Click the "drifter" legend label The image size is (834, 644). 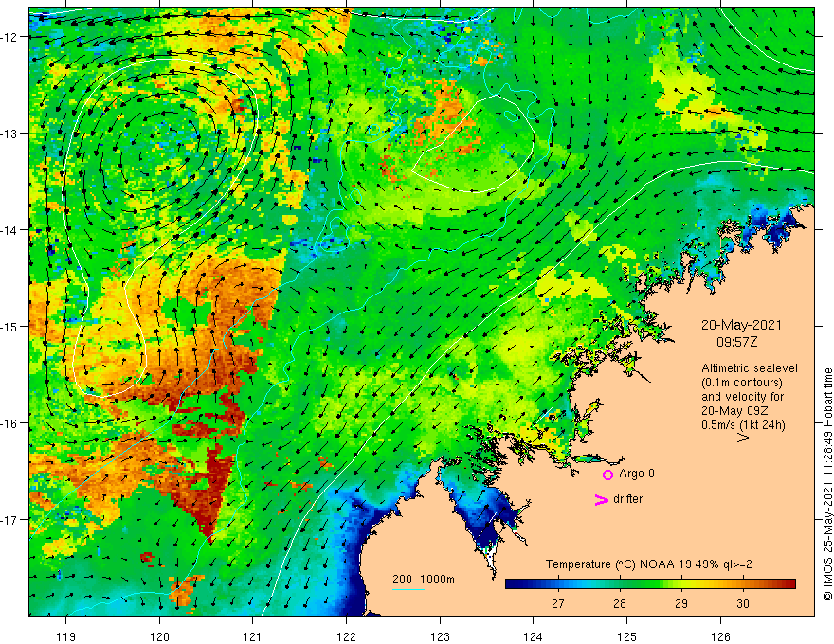coord(628,499)
